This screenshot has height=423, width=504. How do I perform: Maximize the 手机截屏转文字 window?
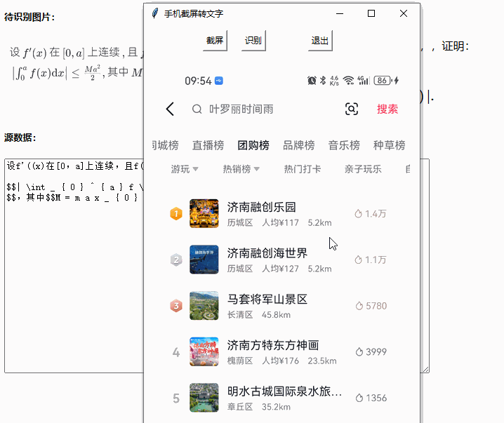371,13
